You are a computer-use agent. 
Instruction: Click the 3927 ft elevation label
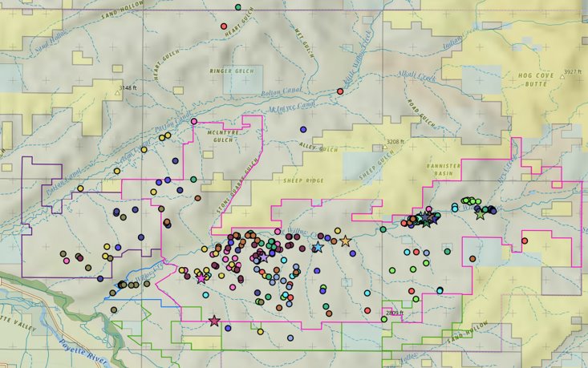(574, 71)
